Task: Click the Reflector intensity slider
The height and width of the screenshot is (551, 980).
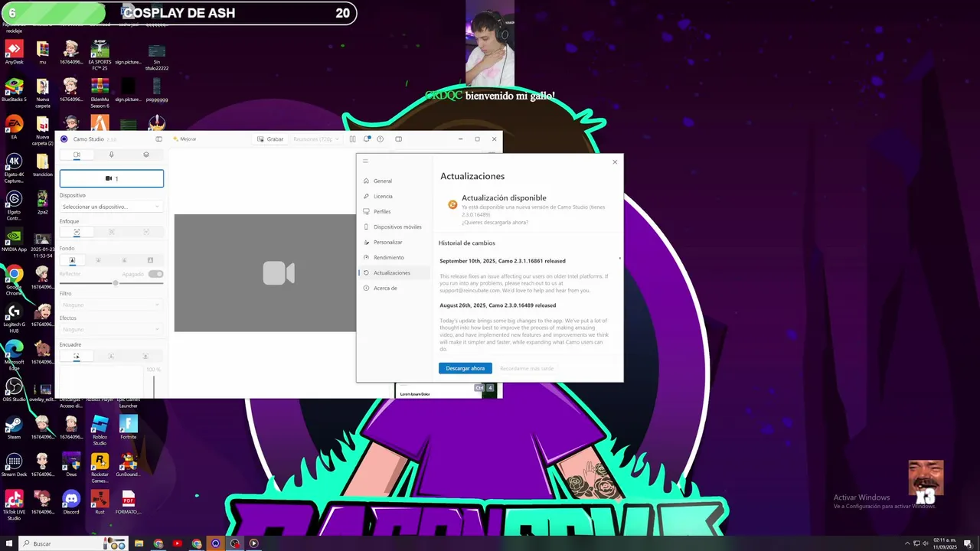Action: click(x=112, y=283)
